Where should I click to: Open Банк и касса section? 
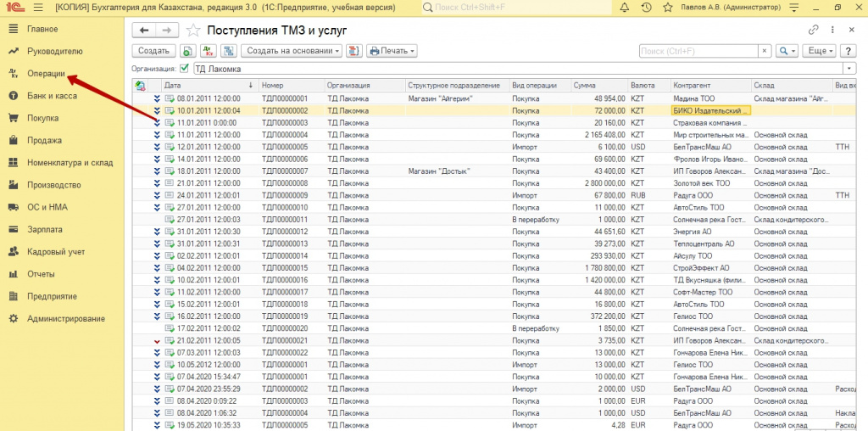(52, 96)
